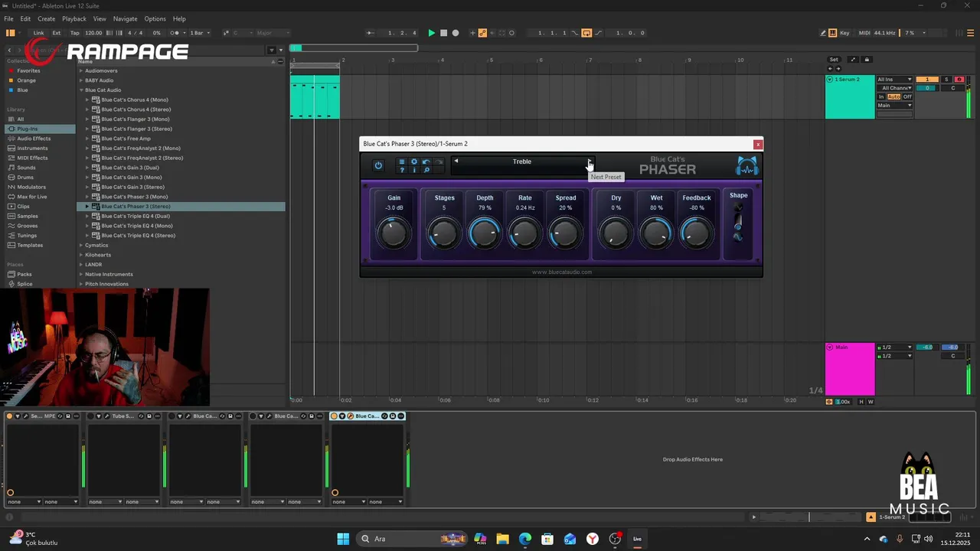Click the Phaser plugin info 'i' icon

tap(414, 170)
